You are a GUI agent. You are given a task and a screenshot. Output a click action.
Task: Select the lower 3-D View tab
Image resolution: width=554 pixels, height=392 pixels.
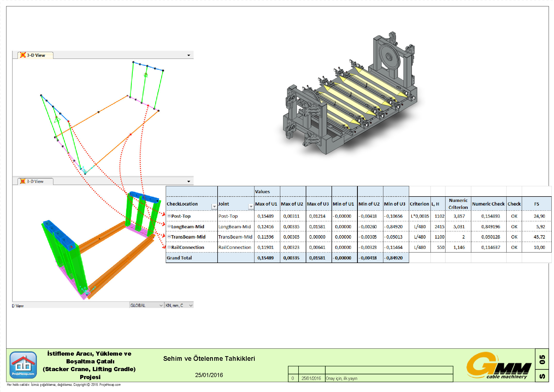pos(35,181)
